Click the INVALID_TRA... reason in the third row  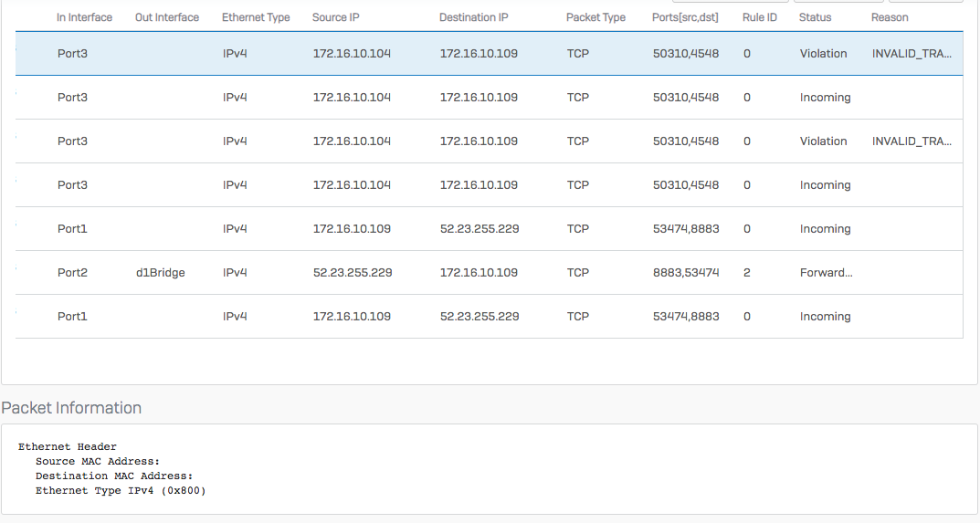tap(911, 141)
